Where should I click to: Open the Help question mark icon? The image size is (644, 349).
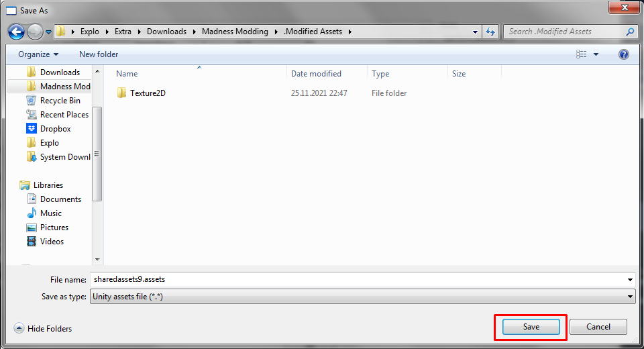coord(623,54)
